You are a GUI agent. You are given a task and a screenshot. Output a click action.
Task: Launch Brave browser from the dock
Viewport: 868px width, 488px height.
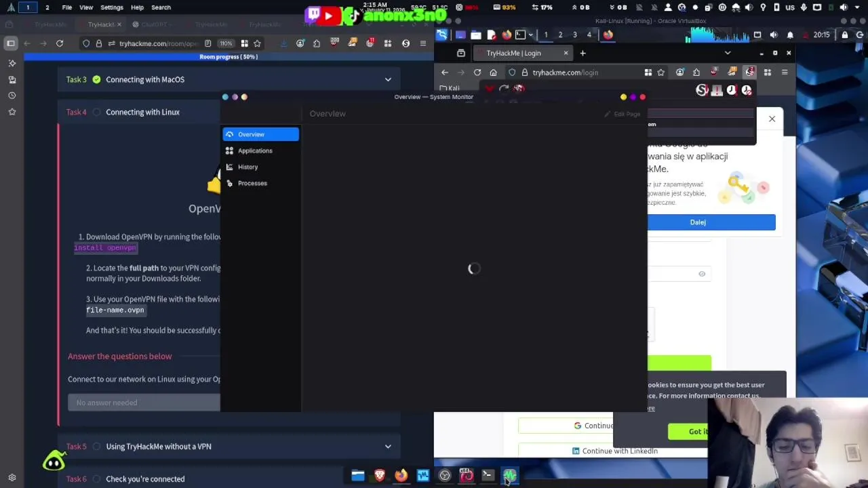(x=379, y=476)
